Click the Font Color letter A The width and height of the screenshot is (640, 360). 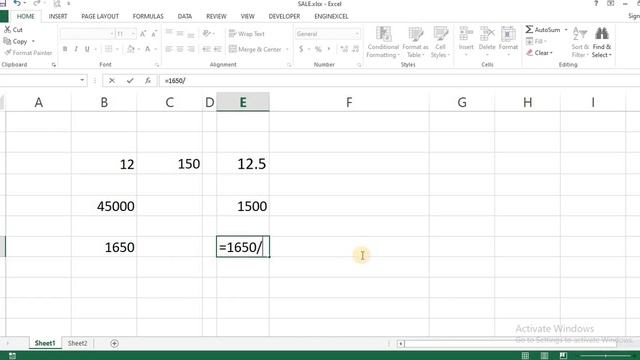tap(148, 49)
